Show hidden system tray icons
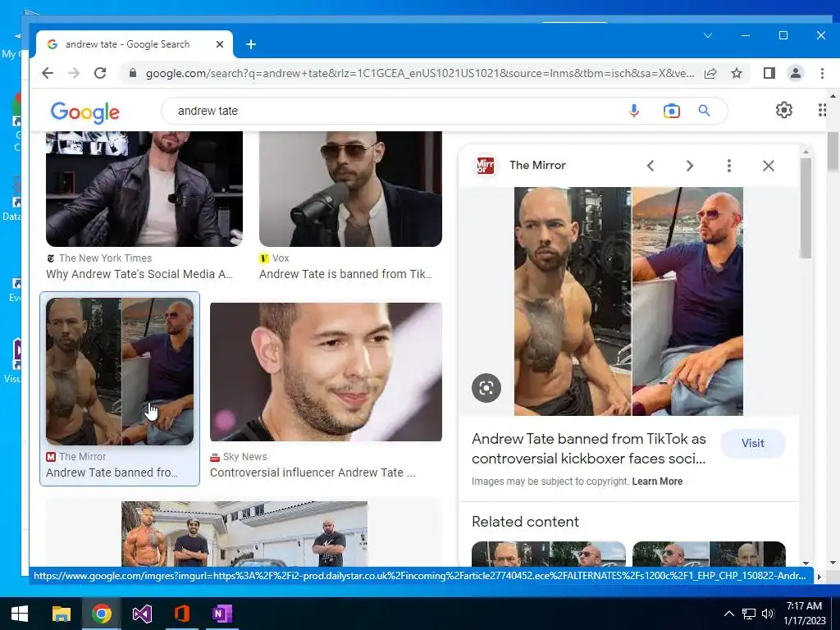The image size is (840, 630). (x=729, y=614)
